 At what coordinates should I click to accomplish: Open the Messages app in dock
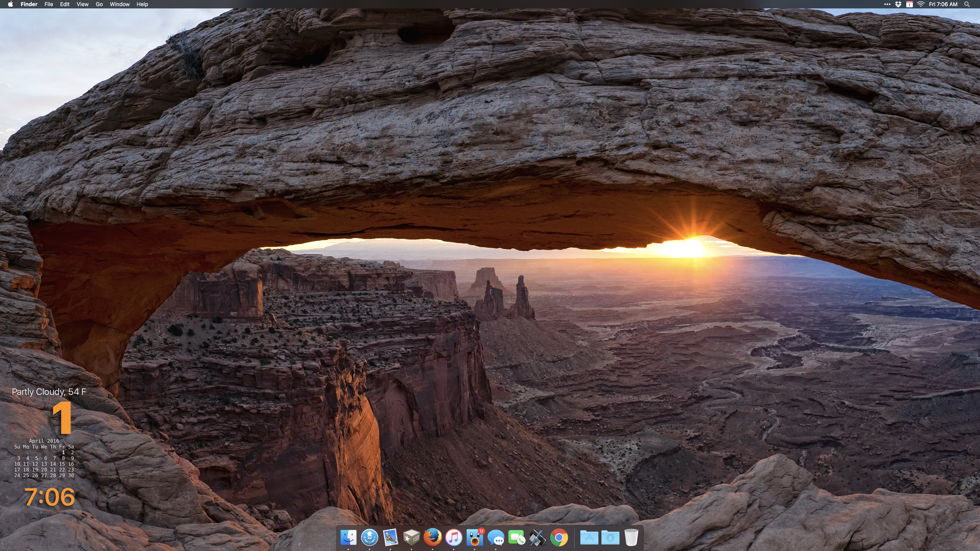click(x=496, y=537)
